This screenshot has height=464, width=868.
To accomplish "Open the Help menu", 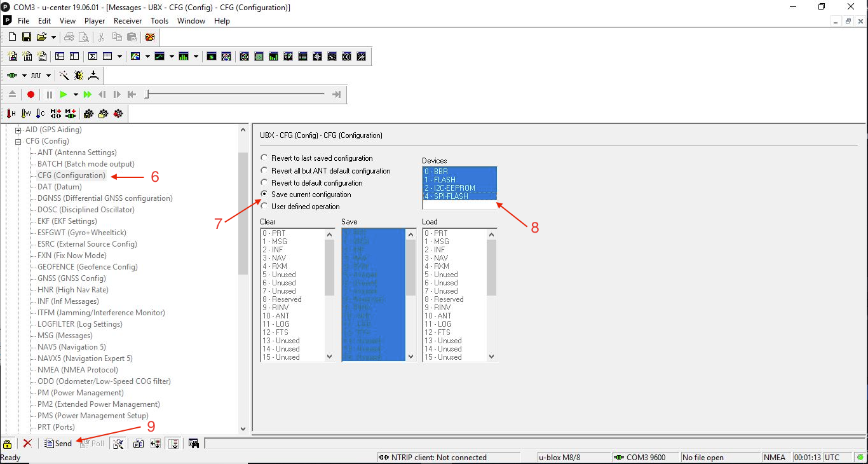I will coord(222,20).
